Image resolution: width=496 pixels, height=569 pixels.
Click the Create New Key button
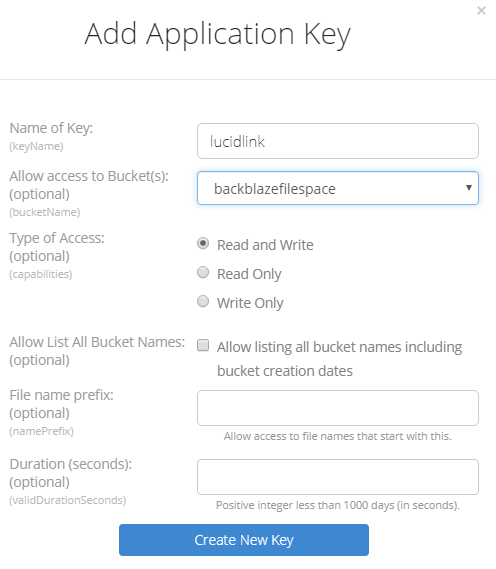coord(244,540)
